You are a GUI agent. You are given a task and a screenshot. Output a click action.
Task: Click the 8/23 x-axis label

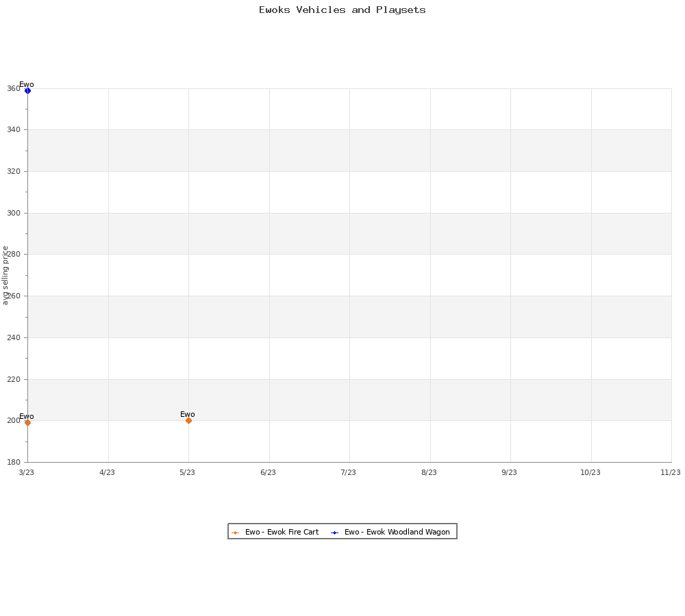(x=429, y=472)
